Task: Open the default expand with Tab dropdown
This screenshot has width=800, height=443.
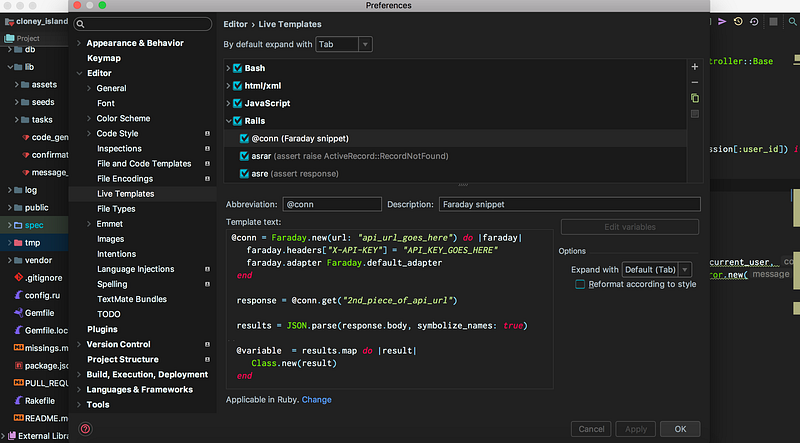Action: pos(343,44)
